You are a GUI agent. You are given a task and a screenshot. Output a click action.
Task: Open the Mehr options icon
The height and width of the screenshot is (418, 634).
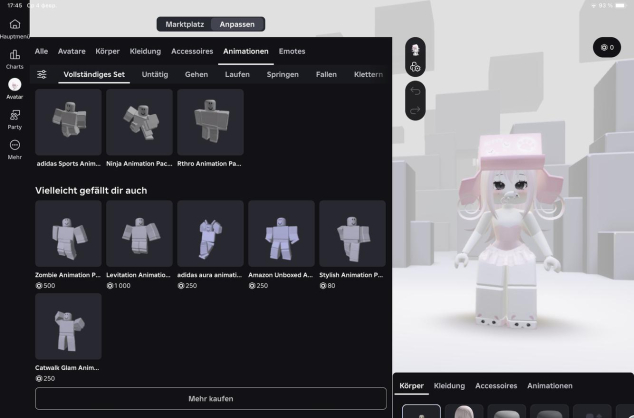[x=14, y=146]
